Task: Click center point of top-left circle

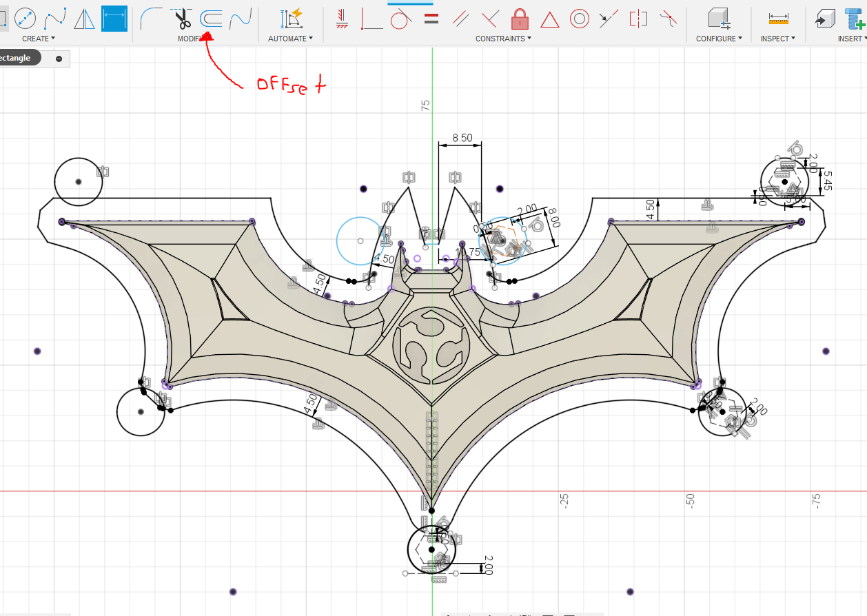Action: (x=79, y=182)
